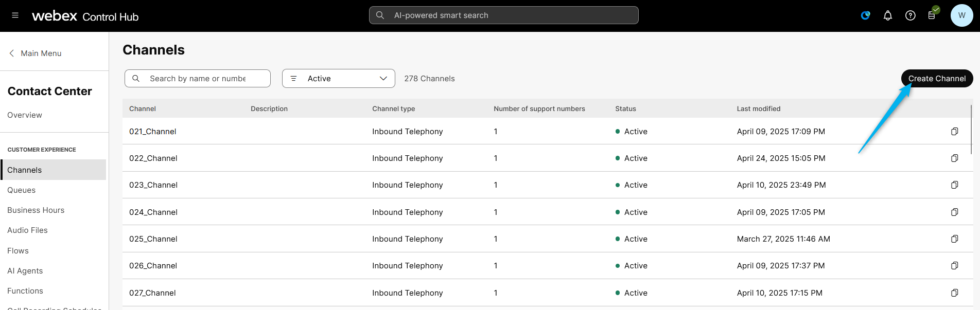Image resolution: width=980 pixels, height=310 pixels.
Task: Open the Webex AI Assistant icon
Action: (865, 15)
